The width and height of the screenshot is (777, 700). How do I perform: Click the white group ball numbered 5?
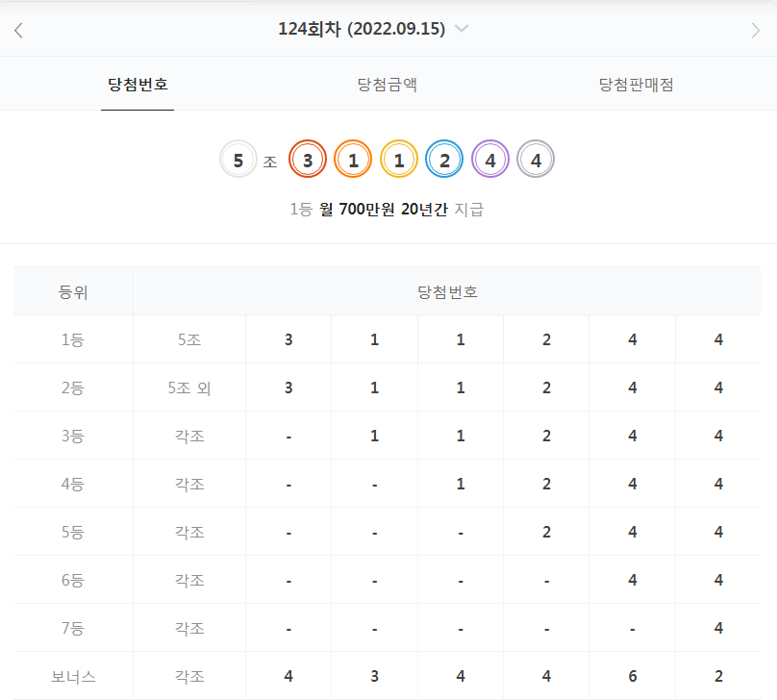(238, 160)
